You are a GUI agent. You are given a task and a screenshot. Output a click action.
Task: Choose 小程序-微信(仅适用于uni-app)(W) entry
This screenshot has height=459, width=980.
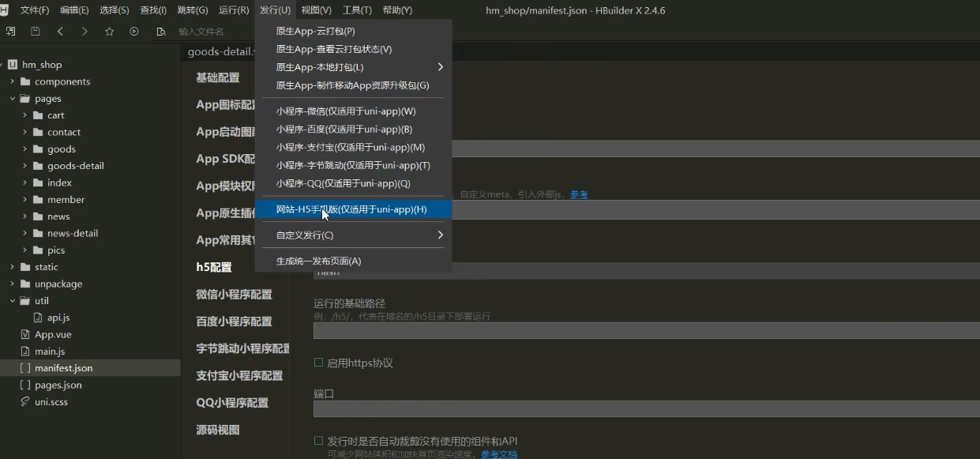[x=353, y=111]
